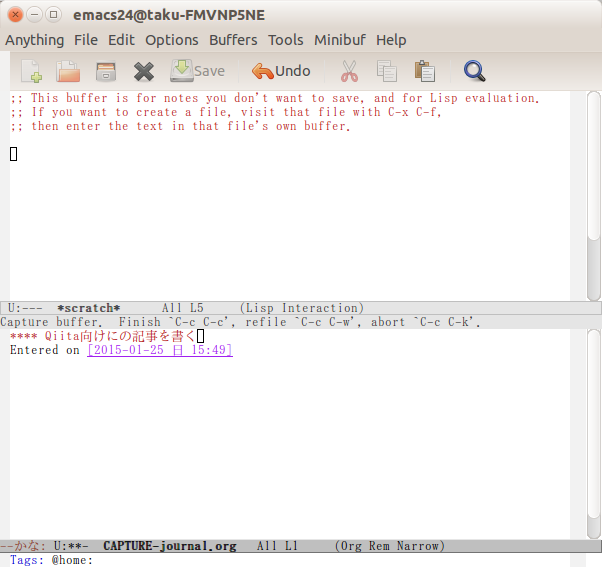Kill buffer using the X toolbar icon
The height and width of the screenshot is (567, 602).
[144, 72]
